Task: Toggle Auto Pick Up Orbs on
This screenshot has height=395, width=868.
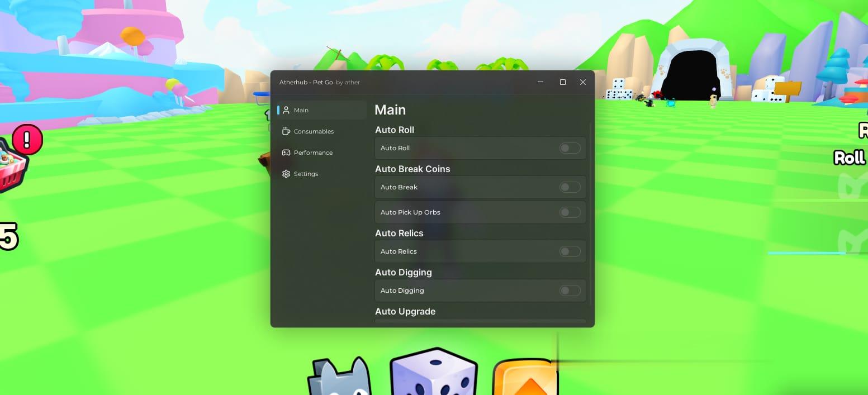Action: pyautogui.click(x=570, y=212)
